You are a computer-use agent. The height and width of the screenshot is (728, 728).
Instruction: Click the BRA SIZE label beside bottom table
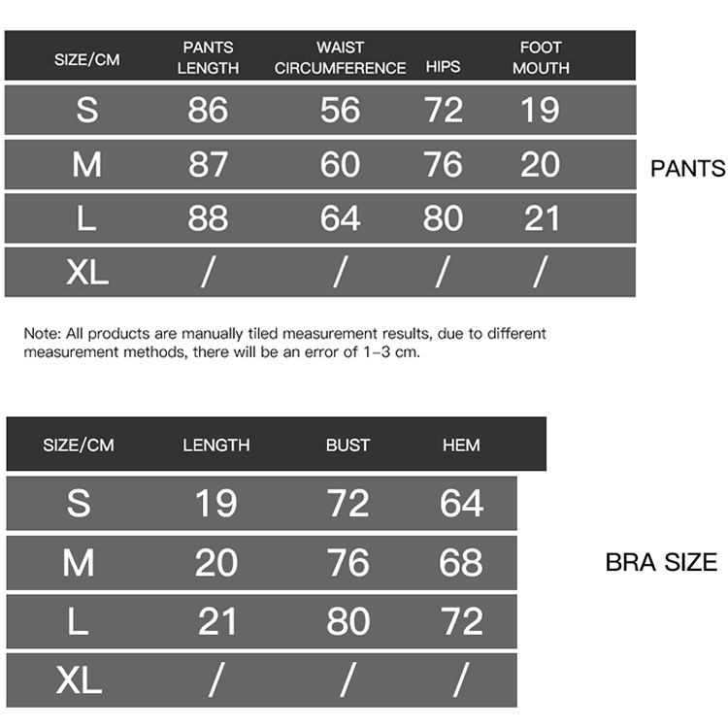(661, 562)
